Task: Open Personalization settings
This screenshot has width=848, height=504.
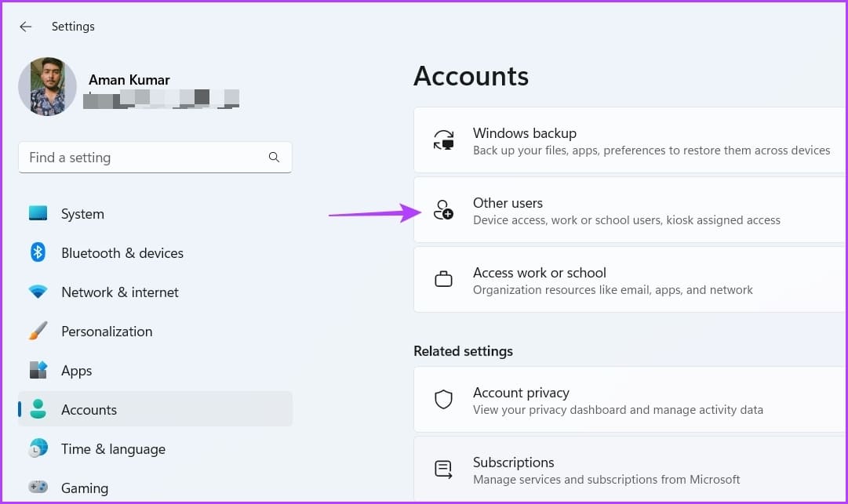Action: pyautogui.click(x=107, y=331)
